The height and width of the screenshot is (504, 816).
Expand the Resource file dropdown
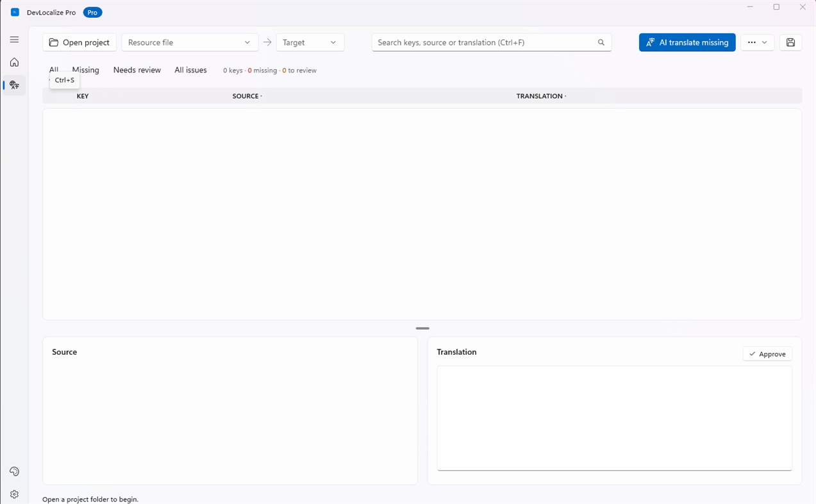pos(190,42)
